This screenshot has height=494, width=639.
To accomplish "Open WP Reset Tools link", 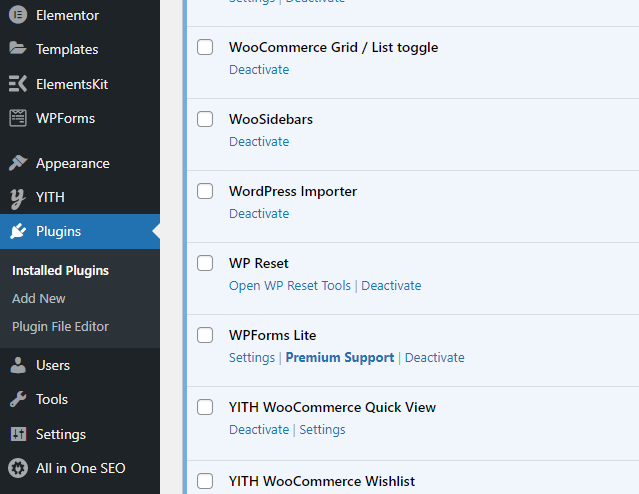I will [x=290, y=285].
